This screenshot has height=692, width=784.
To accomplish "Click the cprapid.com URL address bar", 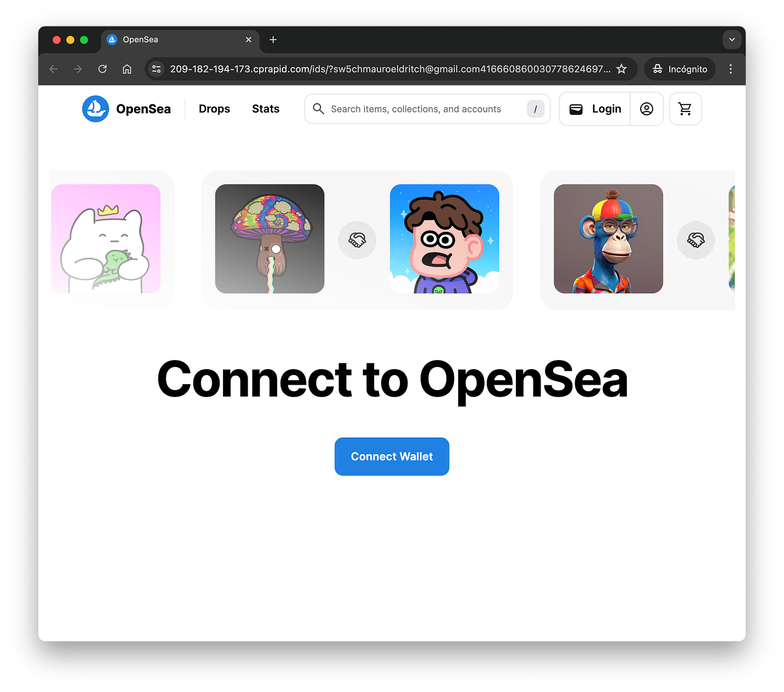I will click(390, 69).
